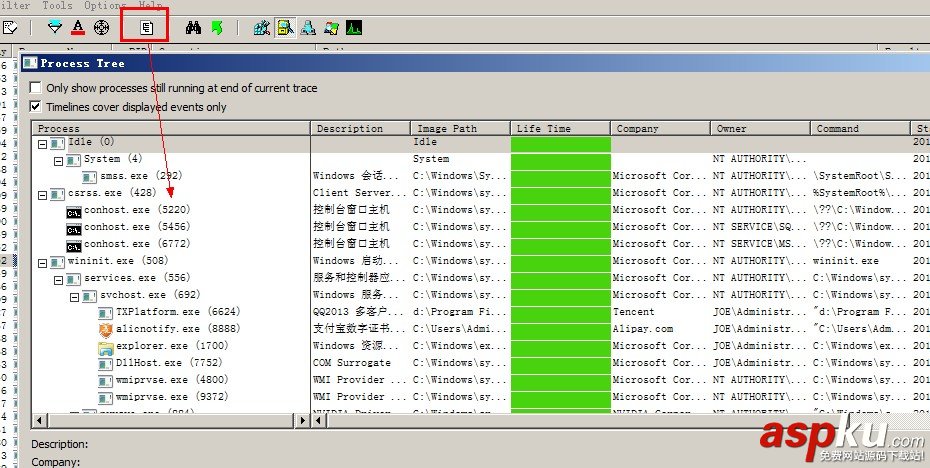Image resolution: width=930 pixels, height=468 pixels.
Task: Click the wininit.exe command cell
Action: pyautogui.click(x=846, y=260)
